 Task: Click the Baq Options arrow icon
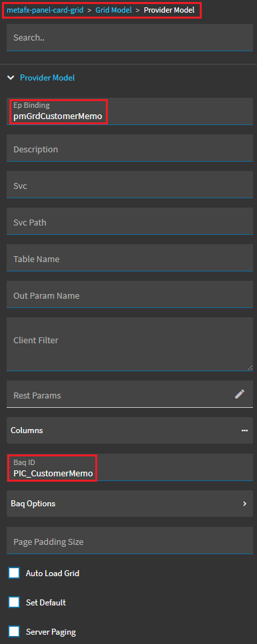pyautogui.click(x=244, y=504)
